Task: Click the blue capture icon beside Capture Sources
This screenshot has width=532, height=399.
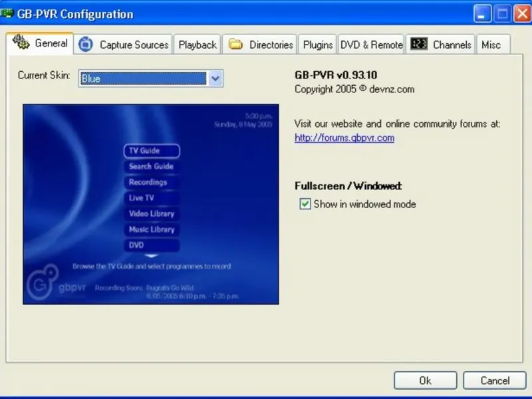Action: (86, 45)
